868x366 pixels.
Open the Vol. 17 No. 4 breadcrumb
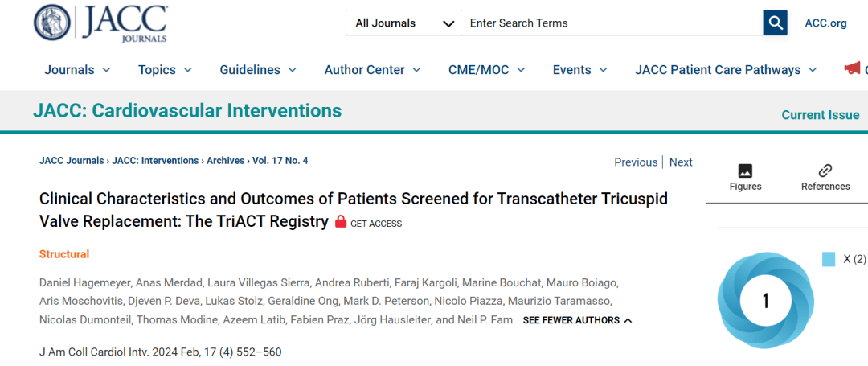(280, 161)
